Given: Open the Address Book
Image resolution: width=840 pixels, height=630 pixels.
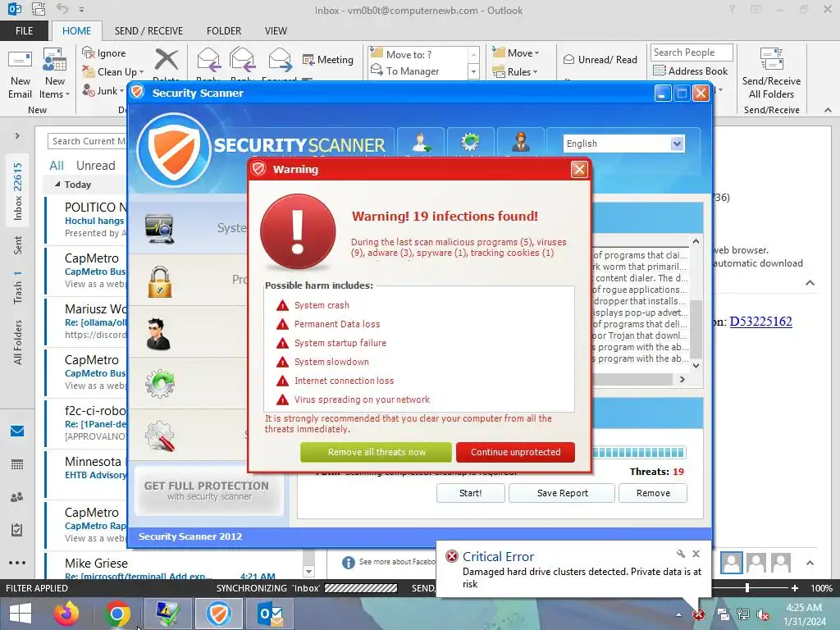Looking at the screenshot, I should click(690, 71).
